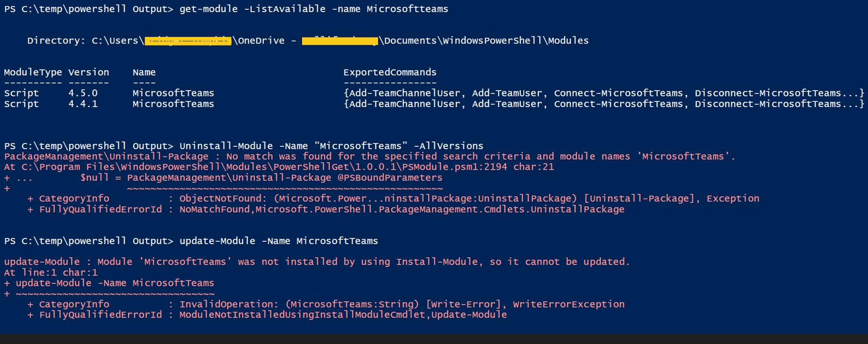868x344 pixels.
Task: Click the Directory path line
Action: coord(308,41)
